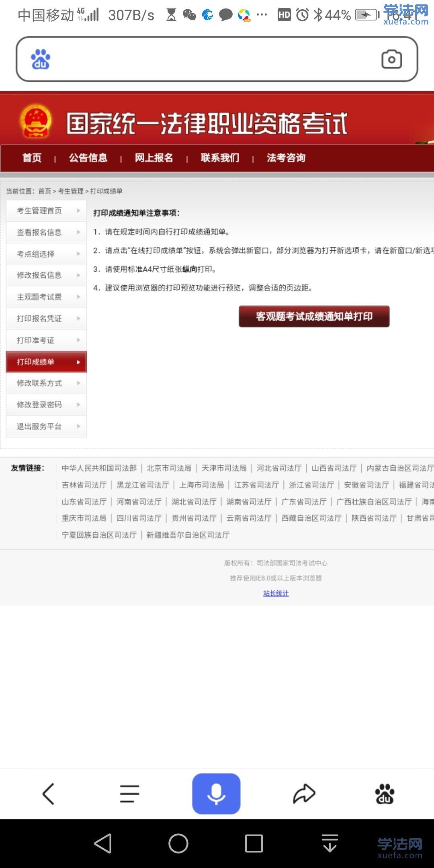434x868 pixels.
Task: Tap the Bluetooth status icon
Action: [318, 15]
